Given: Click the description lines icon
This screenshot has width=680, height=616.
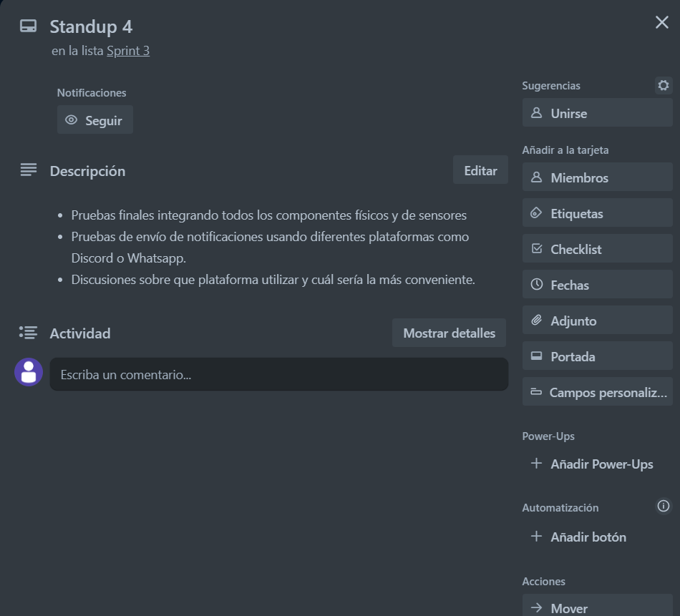Looking at the screenshot, I should pos(29,170).
